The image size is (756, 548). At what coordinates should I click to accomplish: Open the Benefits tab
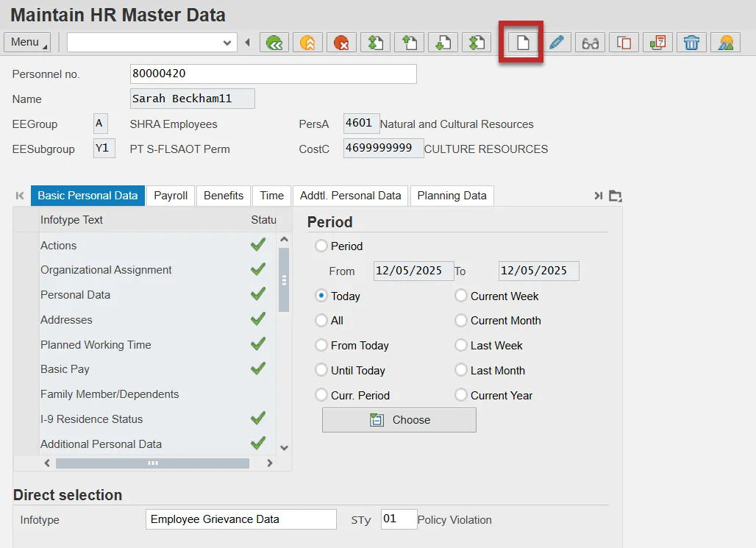click(224, 196)
